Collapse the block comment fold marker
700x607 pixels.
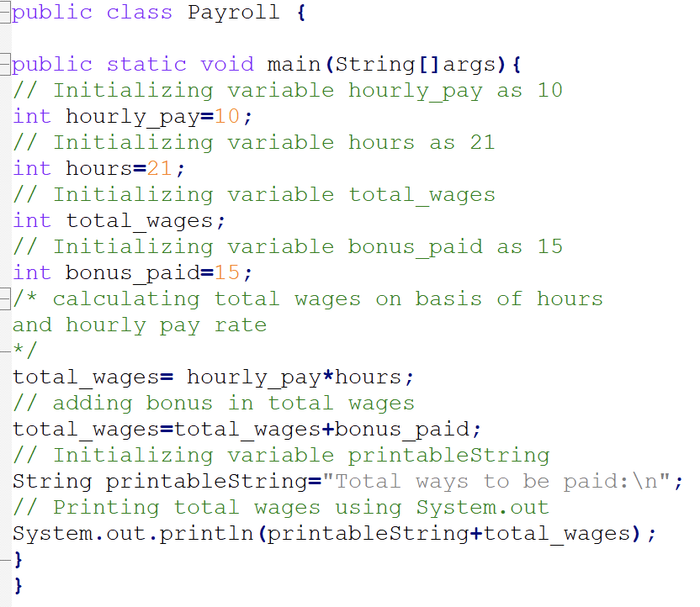(4, 298)
